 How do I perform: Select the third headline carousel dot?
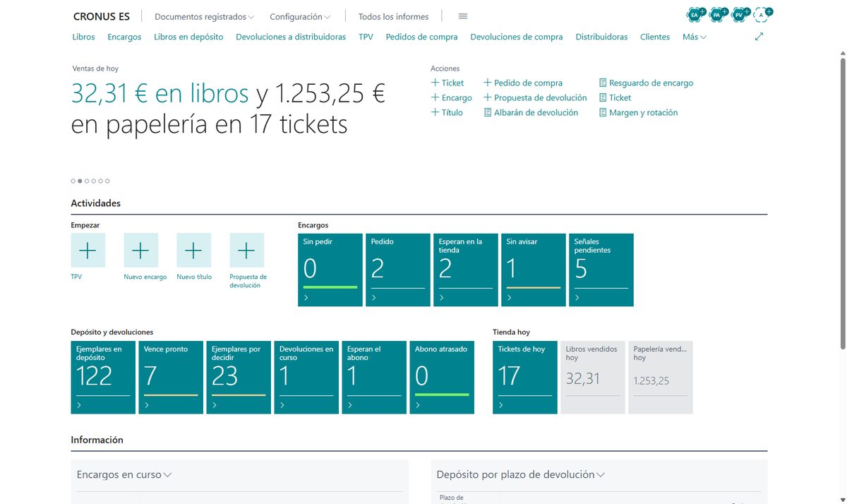[87, 181]
